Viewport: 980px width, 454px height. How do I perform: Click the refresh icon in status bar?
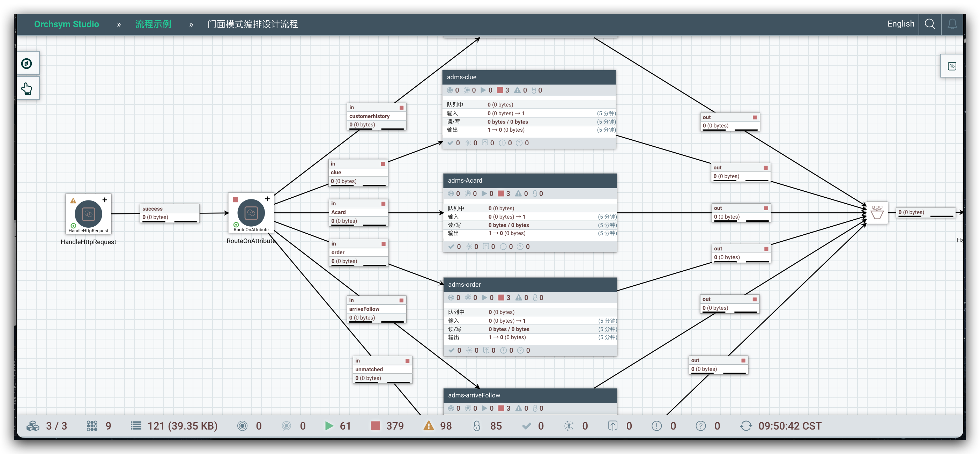746,426
